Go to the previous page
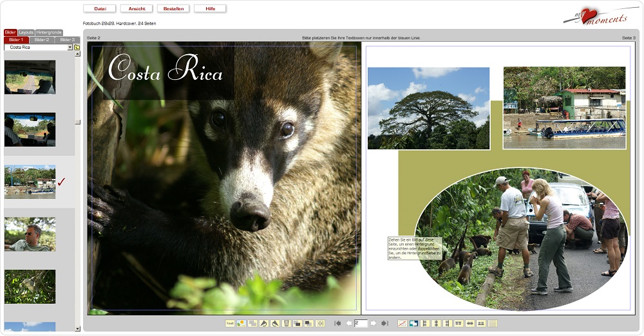 click(x=349, y=324)
